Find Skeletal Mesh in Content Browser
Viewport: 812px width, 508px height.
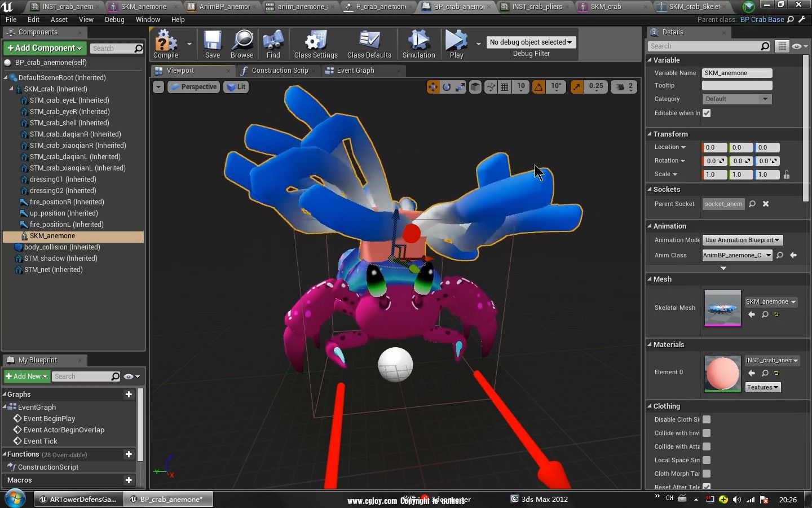(x=765, y=314)
